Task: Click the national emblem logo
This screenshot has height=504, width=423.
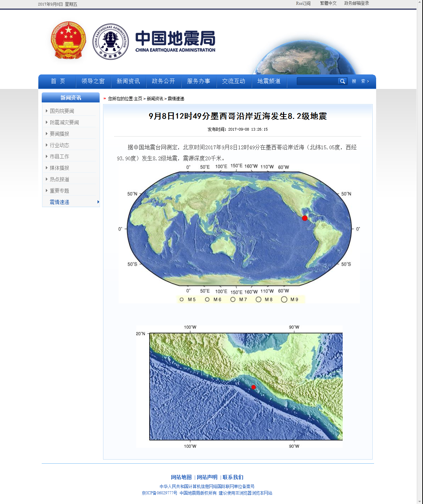Action: (68, 40)
